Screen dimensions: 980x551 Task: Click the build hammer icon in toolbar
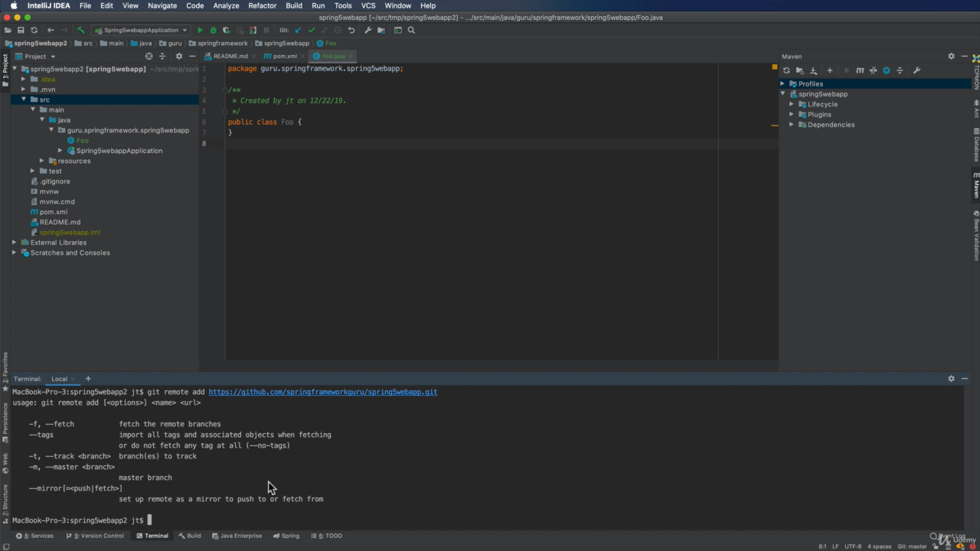(x=80, y=31)
